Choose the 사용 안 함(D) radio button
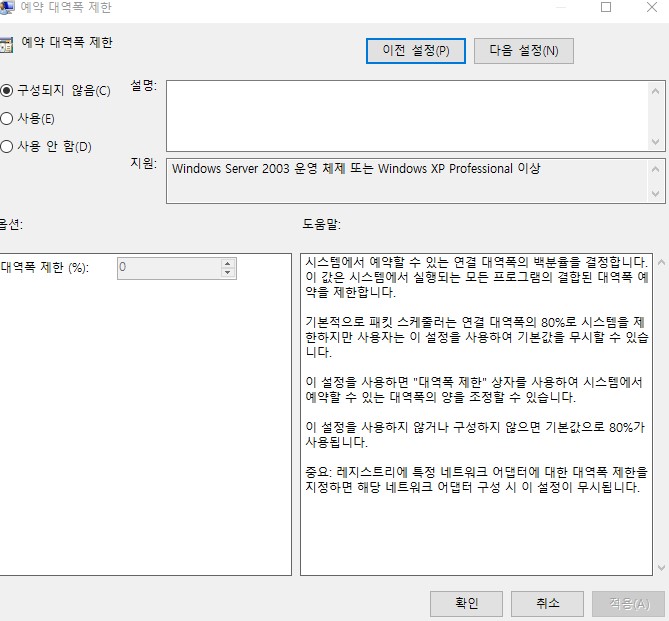 (7, 147)
